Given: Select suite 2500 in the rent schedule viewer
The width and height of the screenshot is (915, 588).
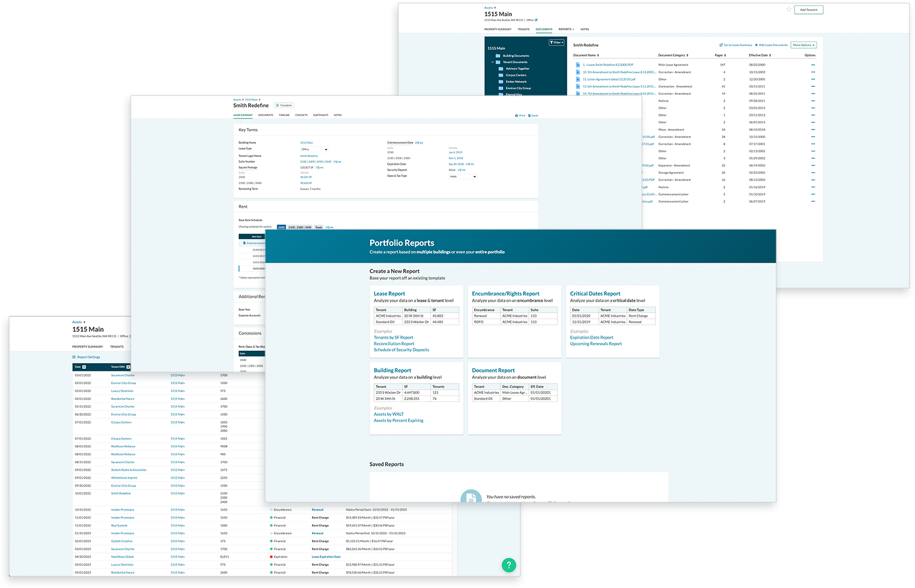Looking at the screenshot, I should click(281, 227).
